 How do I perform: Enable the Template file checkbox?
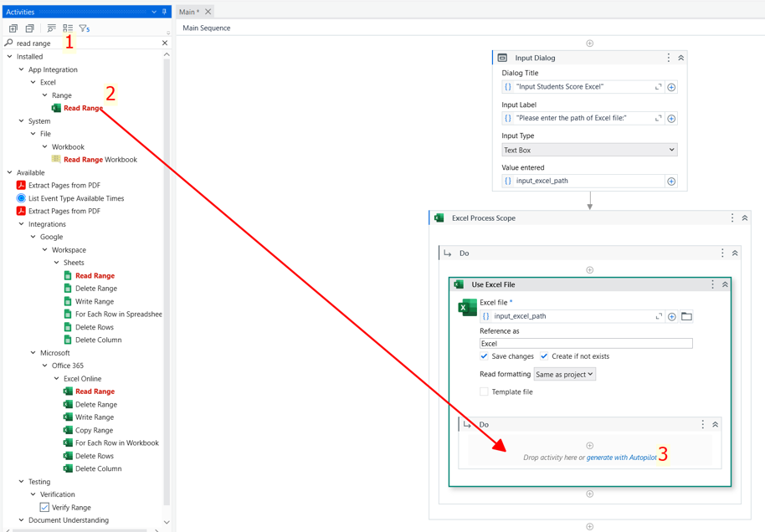(484, 391)
